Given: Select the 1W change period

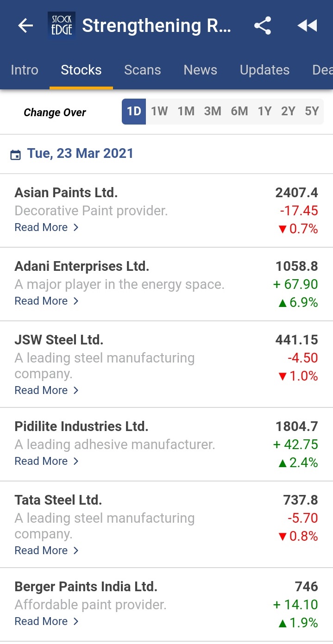Looking at the screenshot, I should (x=160, y=111).
